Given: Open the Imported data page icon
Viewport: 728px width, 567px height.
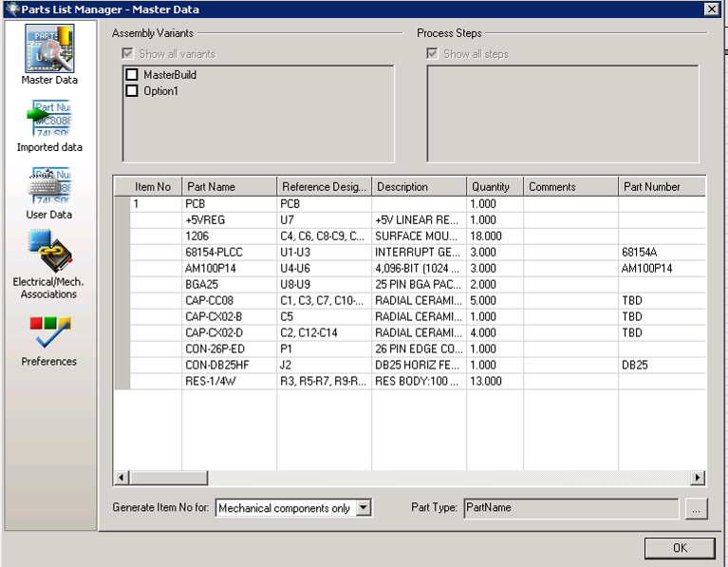Looking at the screenshot, I should pyautogui.click(x=49, y=118).
